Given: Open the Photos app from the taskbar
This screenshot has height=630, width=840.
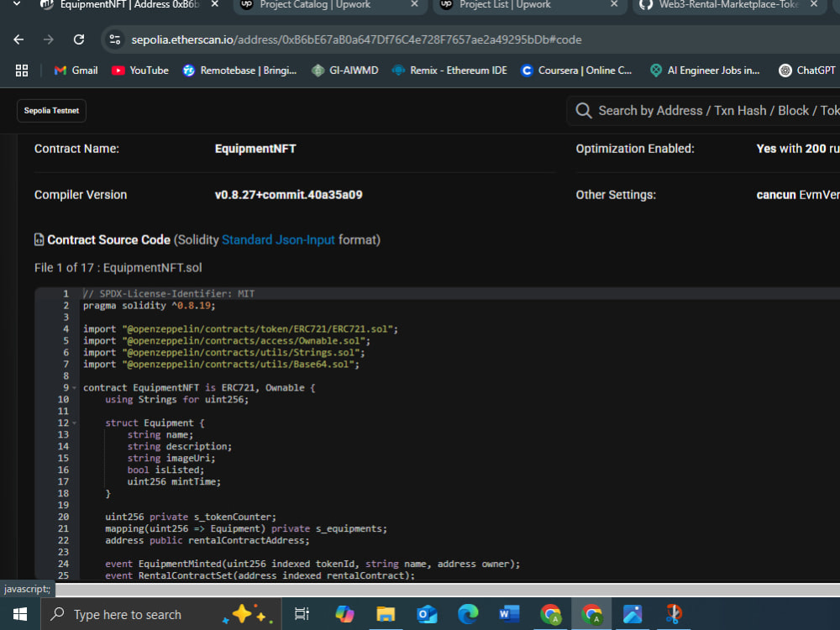Looking at the screenshot, I should pyautogui.click(x=633, y=614).
